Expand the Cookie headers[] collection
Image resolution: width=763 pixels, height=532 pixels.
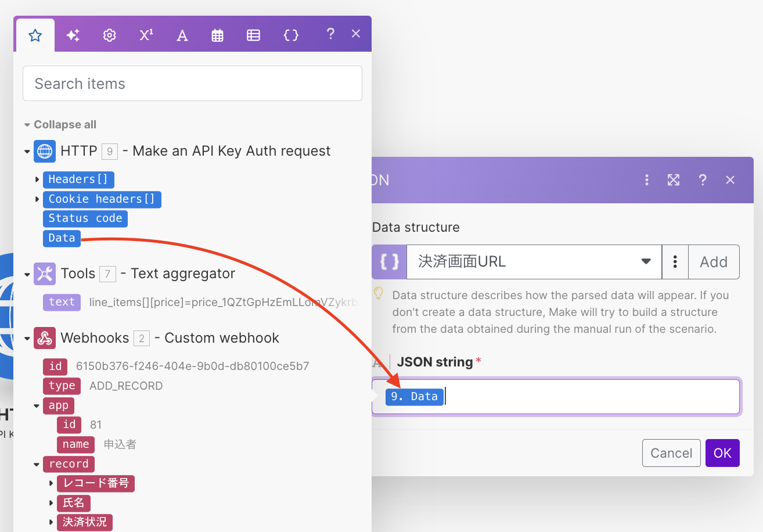point(37,199)
